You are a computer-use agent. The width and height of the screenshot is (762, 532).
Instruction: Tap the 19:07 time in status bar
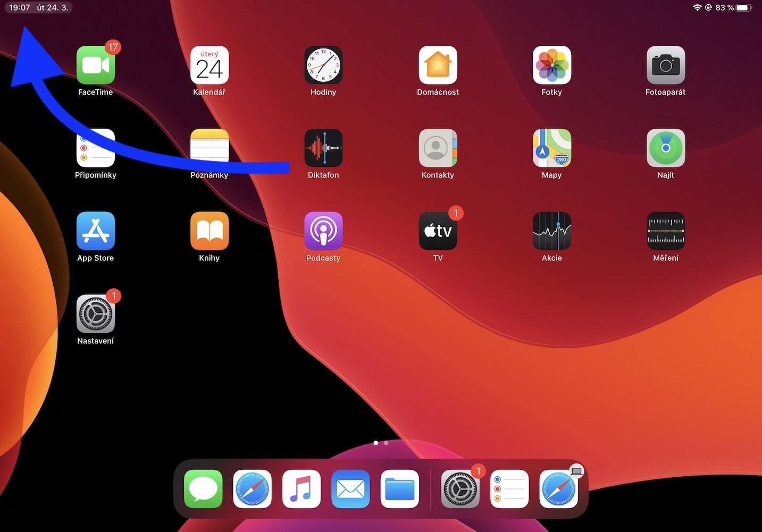(20, 7)
